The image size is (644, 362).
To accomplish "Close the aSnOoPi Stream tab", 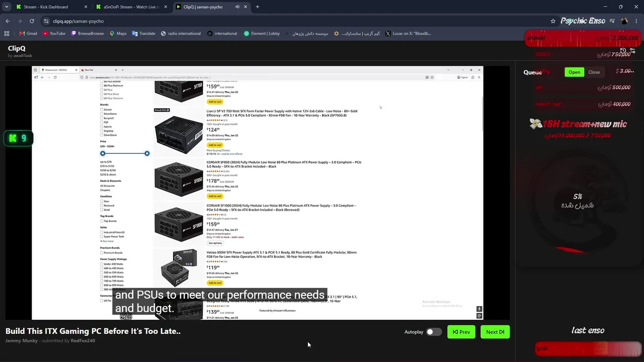I will click(x=166, y=7).
